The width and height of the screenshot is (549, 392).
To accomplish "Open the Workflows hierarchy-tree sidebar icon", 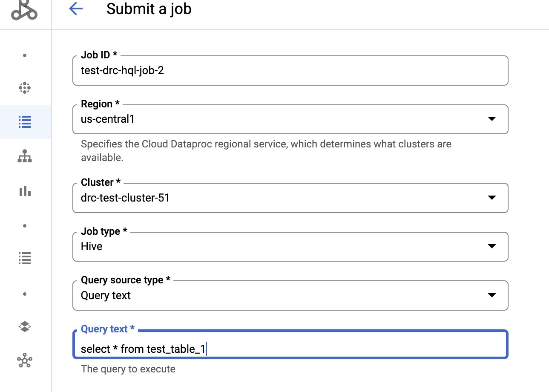I will point(25,156).
